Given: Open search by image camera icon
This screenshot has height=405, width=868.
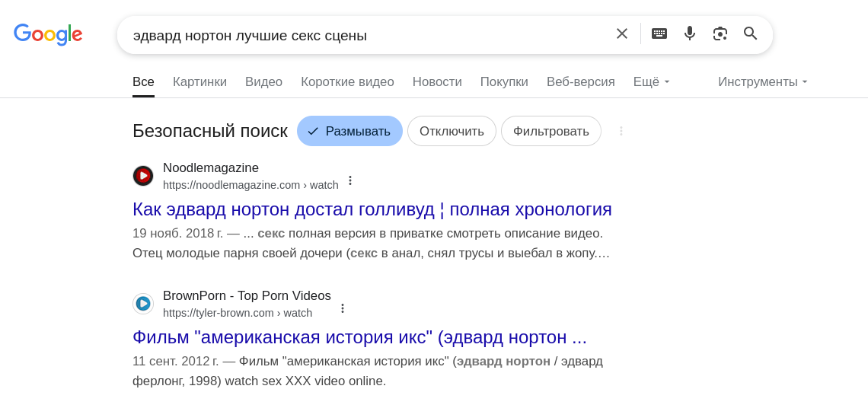Looking at the screenshot, I should [720, 33].
